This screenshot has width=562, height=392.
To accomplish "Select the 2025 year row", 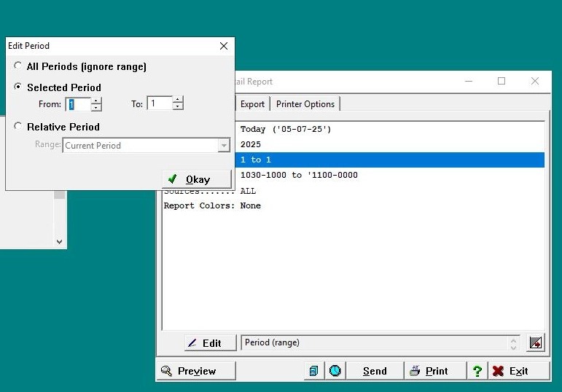I will point(390,144).
